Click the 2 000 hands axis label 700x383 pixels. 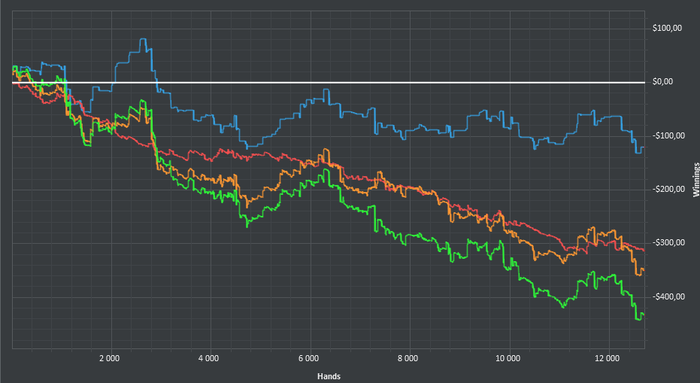pyautogui.click(x=109, y=358)
